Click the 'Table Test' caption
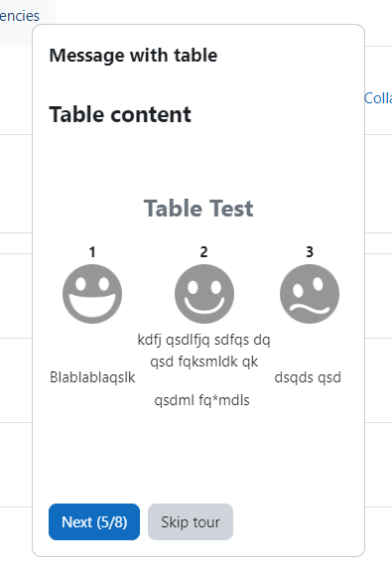This screenshot has height=579, width=392. coord(198,209)
